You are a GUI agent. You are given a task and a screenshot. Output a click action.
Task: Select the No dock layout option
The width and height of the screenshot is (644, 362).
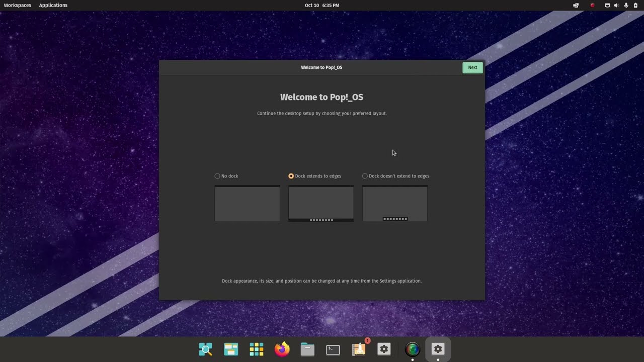[x=217, y=176]
